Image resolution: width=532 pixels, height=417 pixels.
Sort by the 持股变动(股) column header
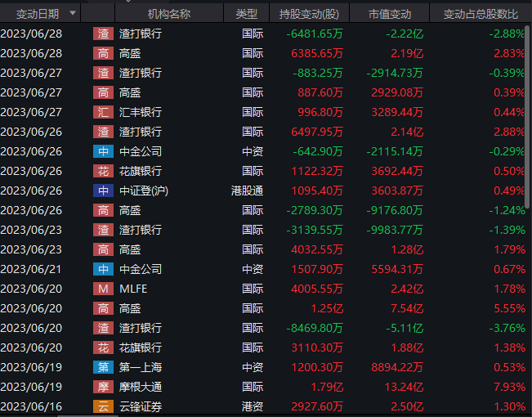[309, 14]
